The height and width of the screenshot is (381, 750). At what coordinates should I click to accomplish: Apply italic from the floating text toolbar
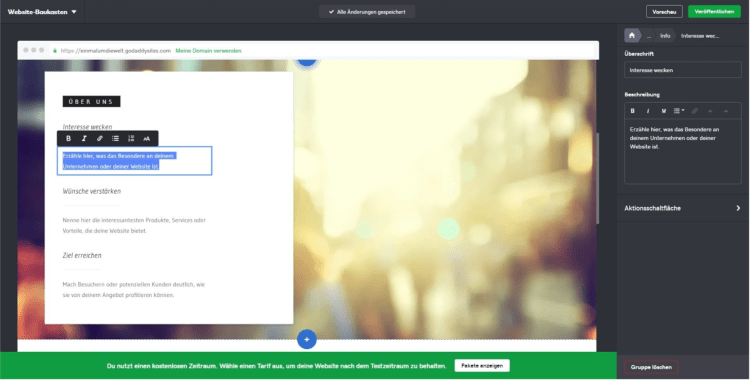[x=84, y=139]
